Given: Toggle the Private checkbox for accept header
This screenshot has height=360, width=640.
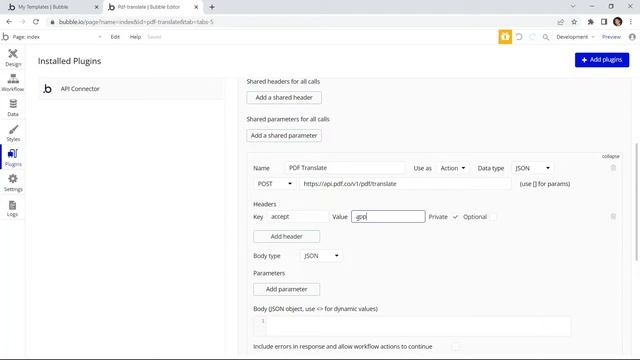Looking at the screenshot, I should 456,217.
